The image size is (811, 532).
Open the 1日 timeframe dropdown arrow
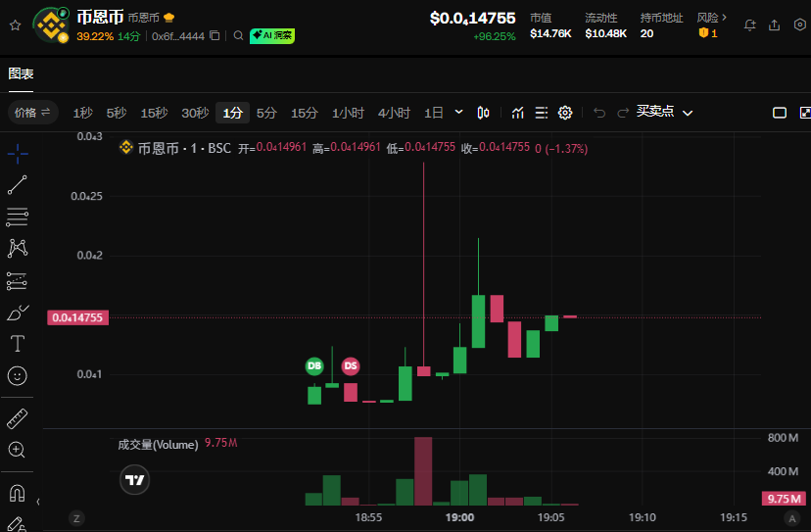pos(457,113)
